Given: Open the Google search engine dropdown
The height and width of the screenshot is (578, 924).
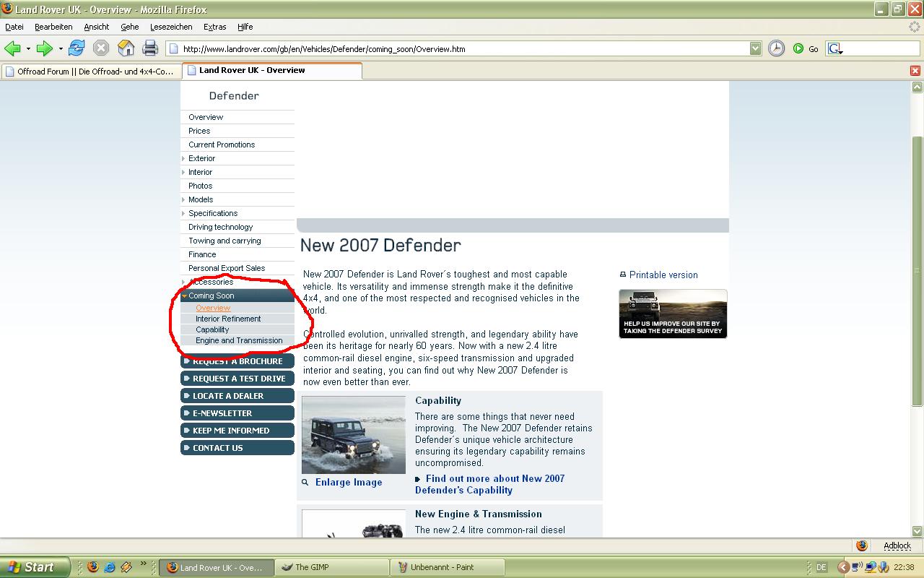Looking at the screenshot, I should (x=835, y=49).
